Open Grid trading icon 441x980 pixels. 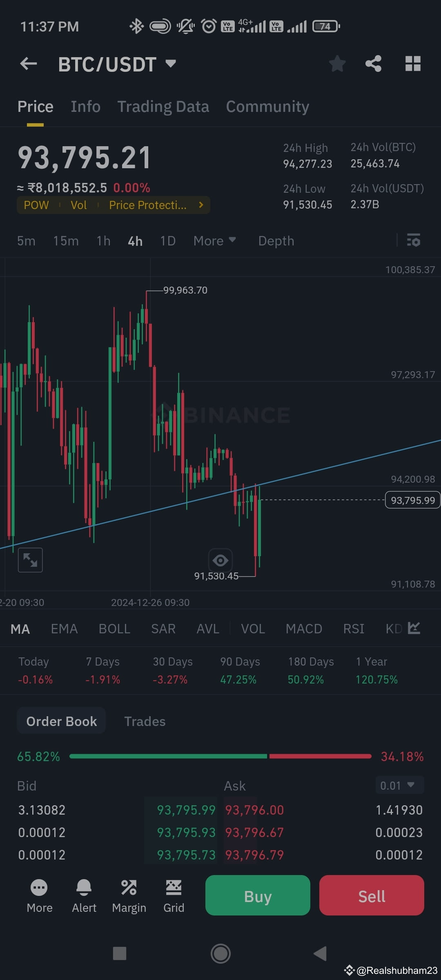pos(174,896)
